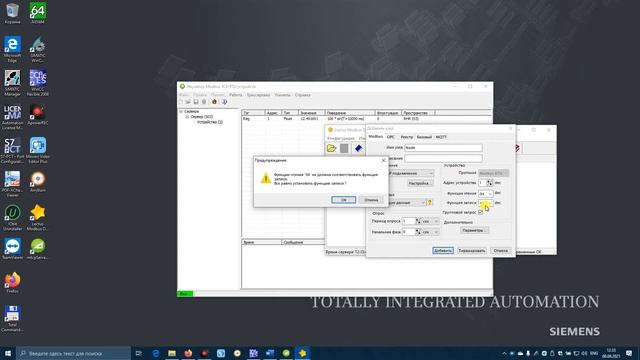Open the Recycle Bin (Корзина) icon
The height and width of the screenshot is (360, 640).
[x=12, y=13]
